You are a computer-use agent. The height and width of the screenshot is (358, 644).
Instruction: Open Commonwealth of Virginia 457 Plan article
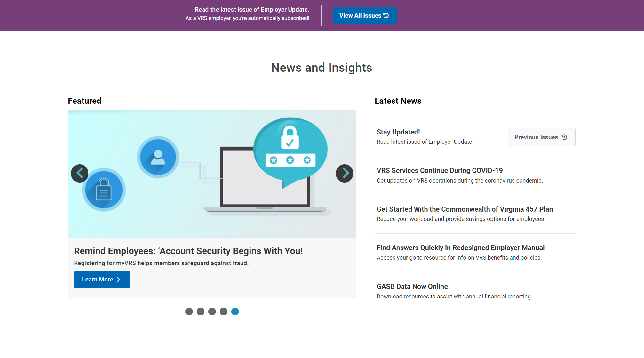465,209
